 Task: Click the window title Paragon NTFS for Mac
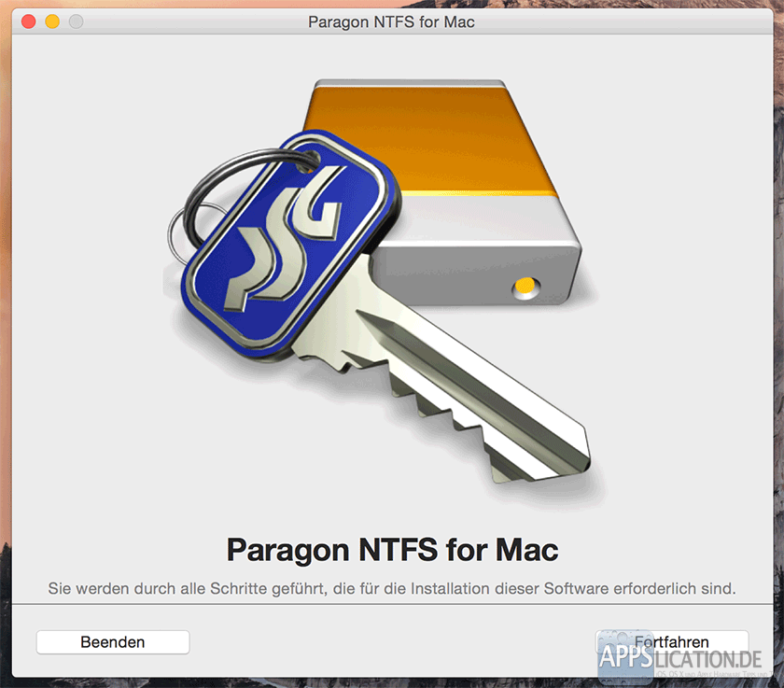tap(391, 22)
